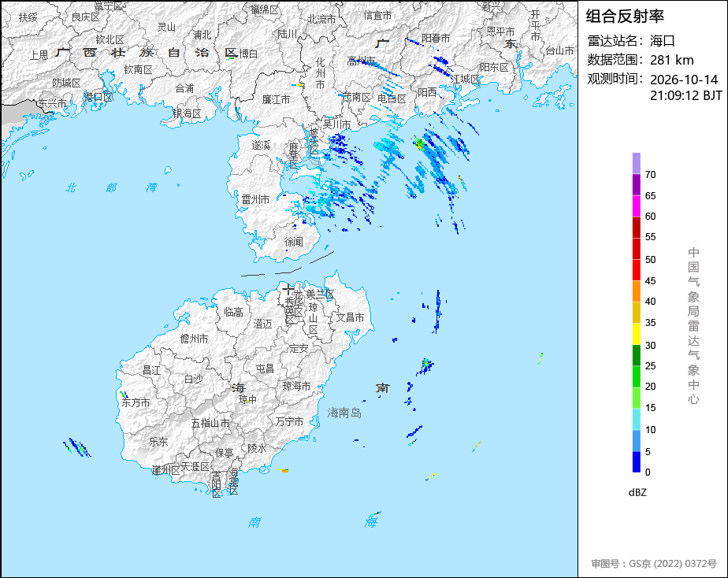Image resolution: width=728 pixels, height=578 pixels.
Task: Click the legend value 45
Action: (x=651, y=280)
